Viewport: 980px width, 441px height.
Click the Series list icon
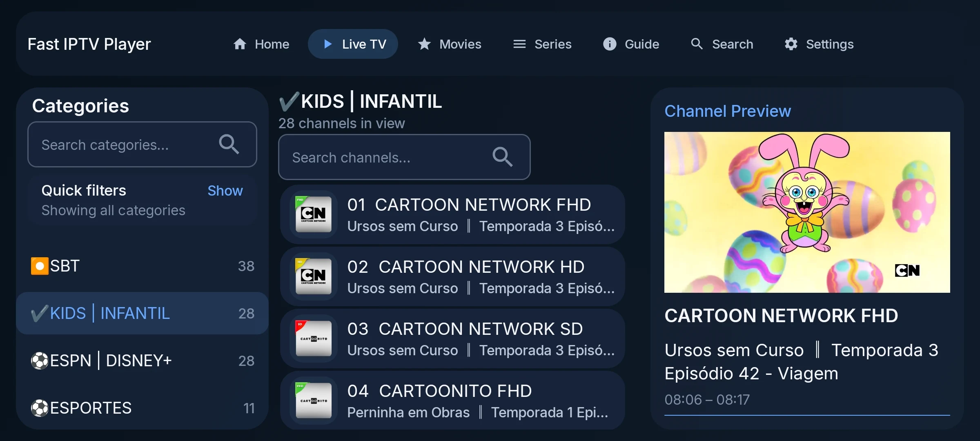(x=519, y=44)
